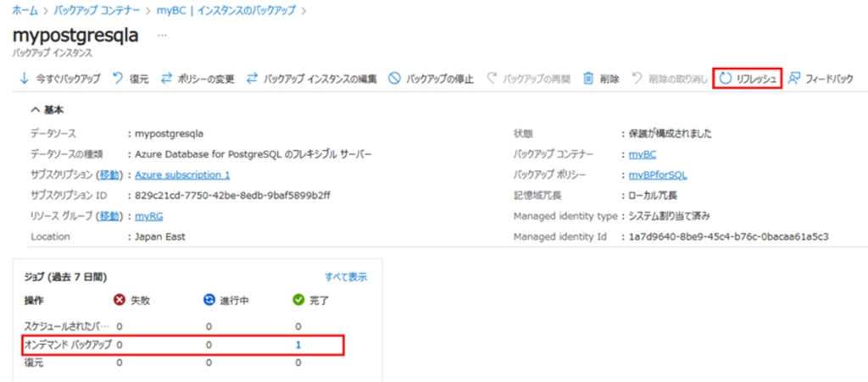Click Azure Database for PostgreSQL datasource type text

(253, 154)
